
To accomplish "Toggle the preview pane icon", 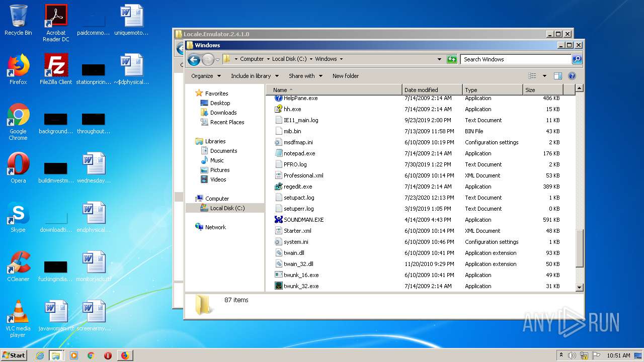I will (557, 76).
